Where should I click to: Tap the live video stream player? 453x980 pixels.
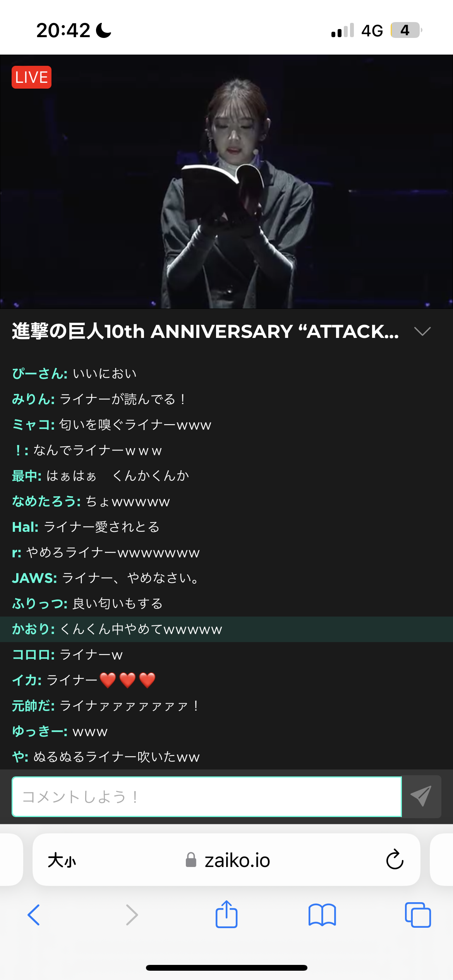(x=226, y=182)
